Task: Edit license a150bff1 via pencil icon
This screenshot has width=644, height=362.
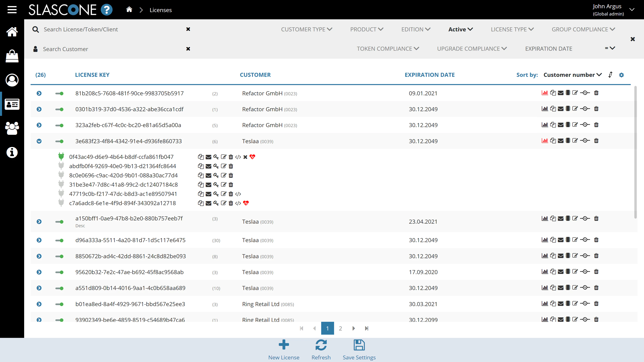Action: 575,218
